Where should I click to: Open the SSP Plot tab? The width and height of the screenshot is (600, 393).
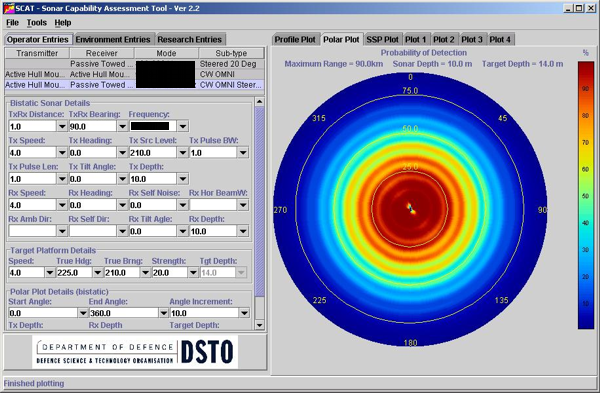pos(382,39)
